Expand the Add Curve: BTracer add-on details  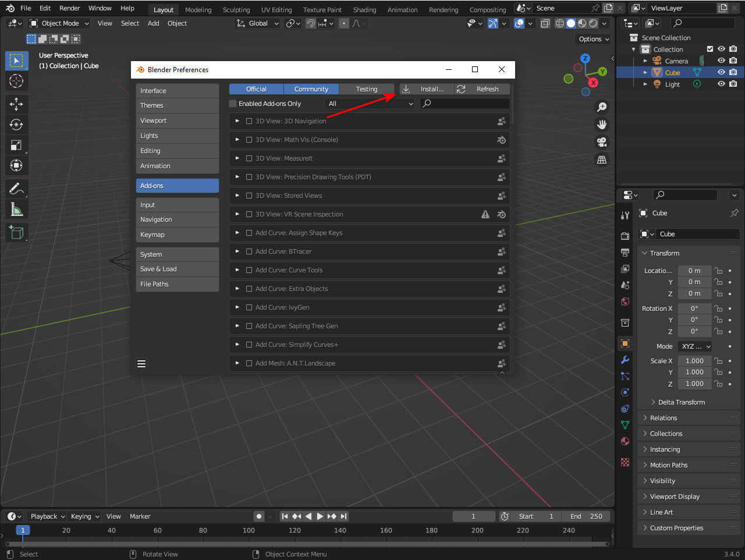[237, 251]
